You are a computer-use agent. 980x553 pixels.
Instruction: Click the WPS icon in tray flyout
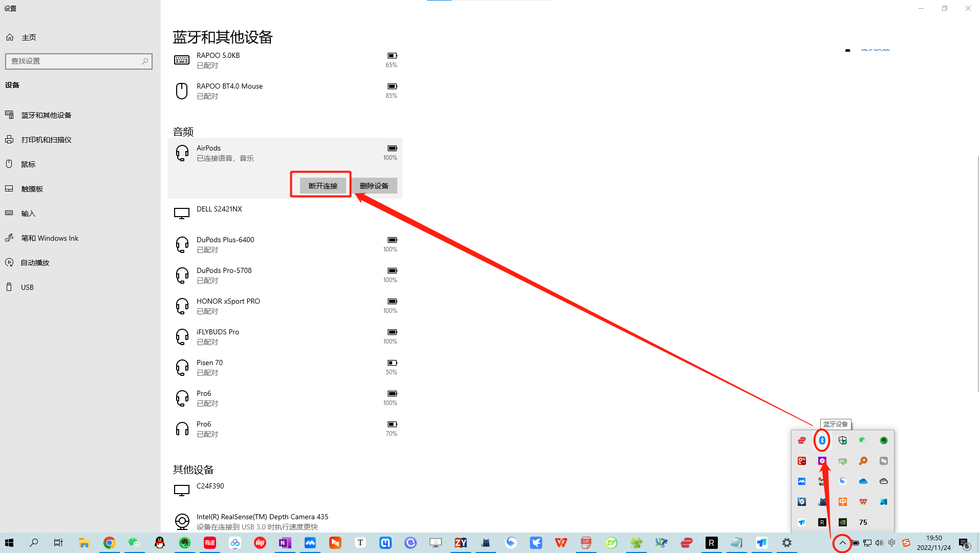pyautogui.click(x=863, y=502)
